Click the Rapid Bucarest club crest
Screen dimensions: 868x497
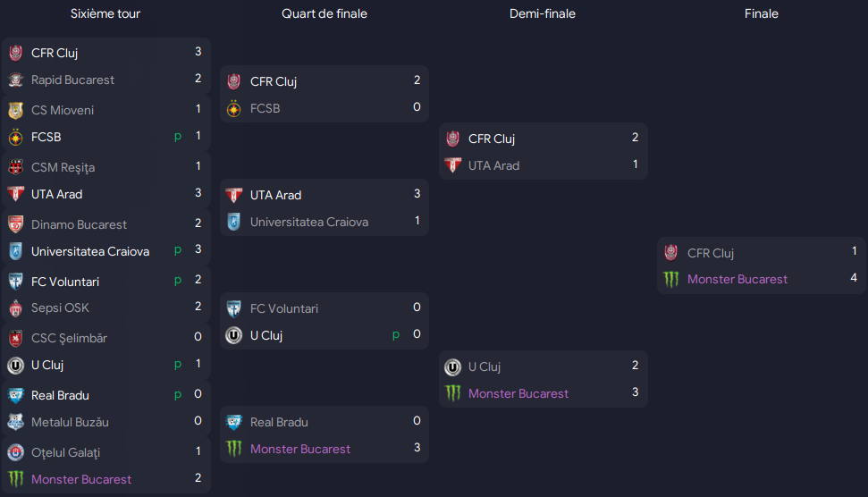[x=15, y=80]
